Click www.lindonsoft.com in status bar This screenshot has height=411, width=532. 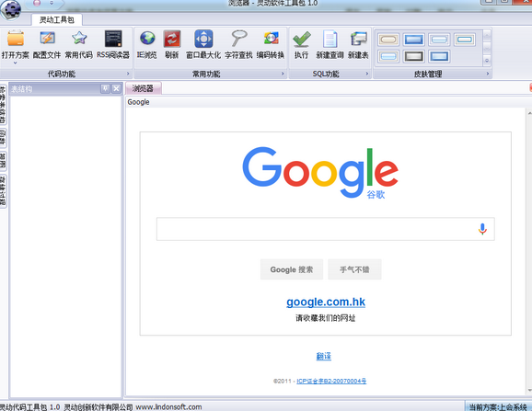(168, 407)
